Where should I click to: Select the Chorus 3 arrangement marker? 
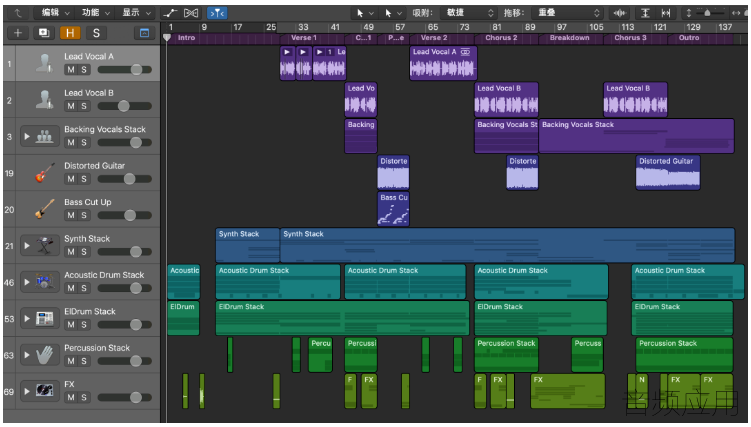click(x=634, y=38)
